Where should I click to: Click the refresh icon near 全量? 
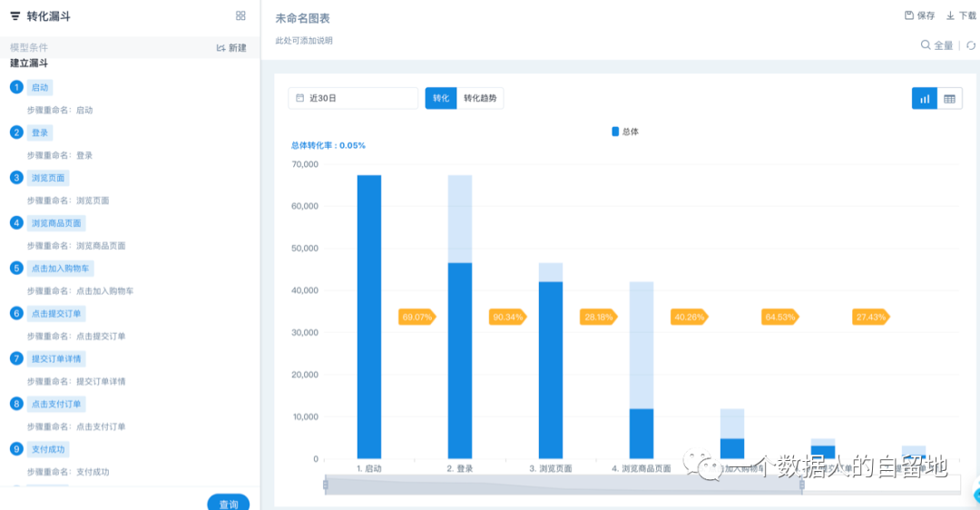click(970, 45)
